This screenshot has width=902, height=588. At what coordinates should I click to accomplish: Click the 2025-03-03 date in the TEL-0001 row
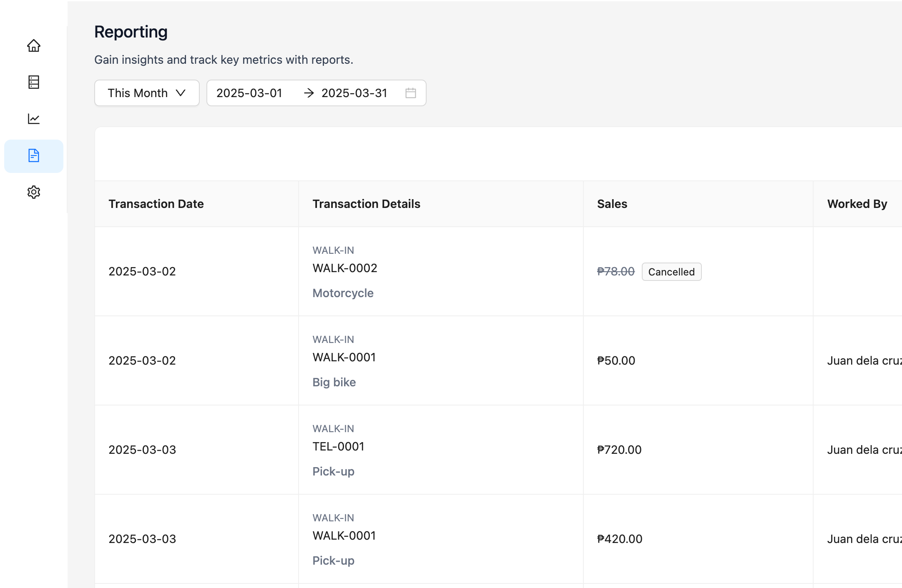(x=142, y=450)
